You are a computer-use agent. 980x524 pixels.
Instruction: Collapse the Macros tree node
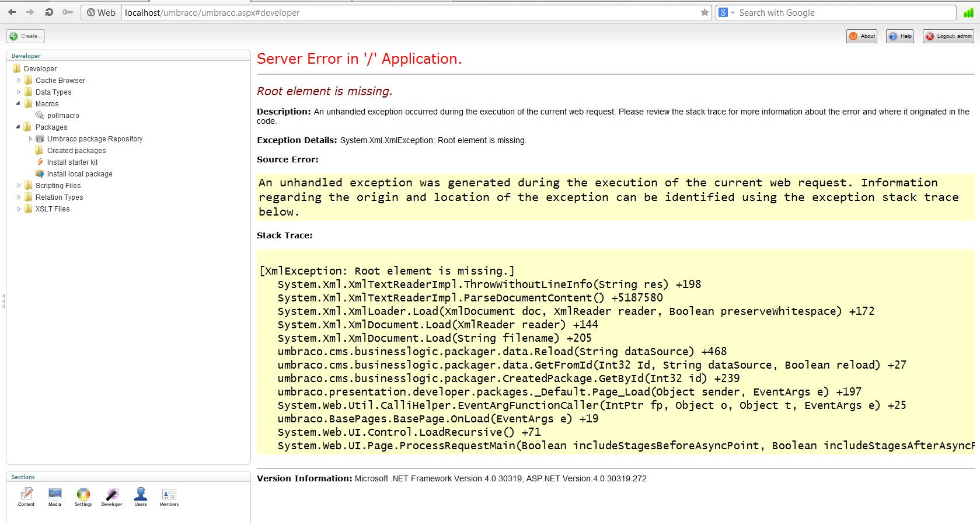point(19,104)
